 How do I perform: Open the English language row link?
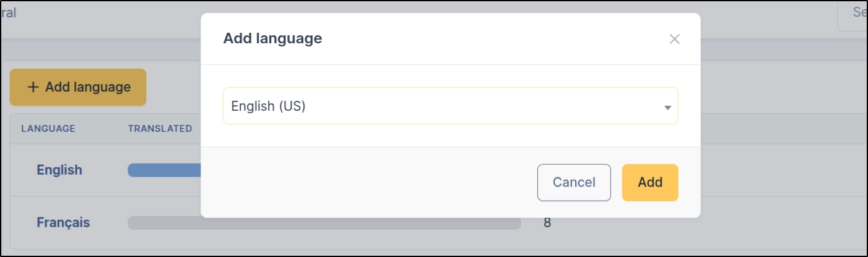click(59, 170)
